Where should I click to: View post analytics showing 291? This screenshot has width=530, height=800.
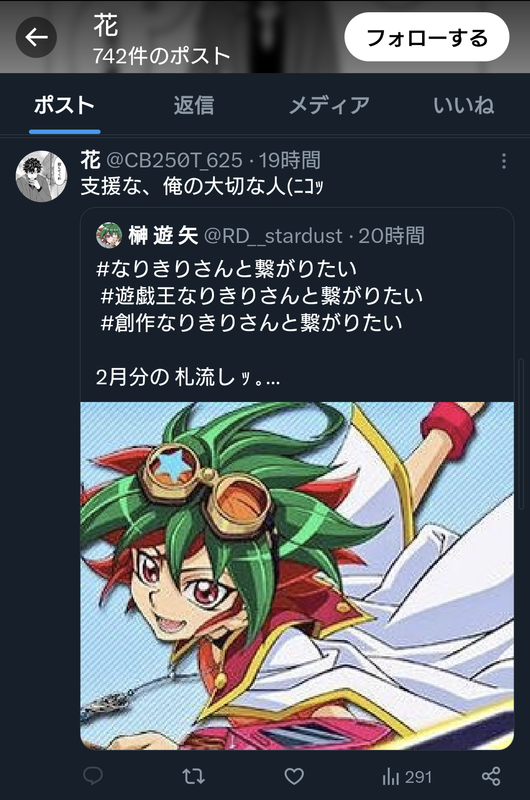point(407,777)
